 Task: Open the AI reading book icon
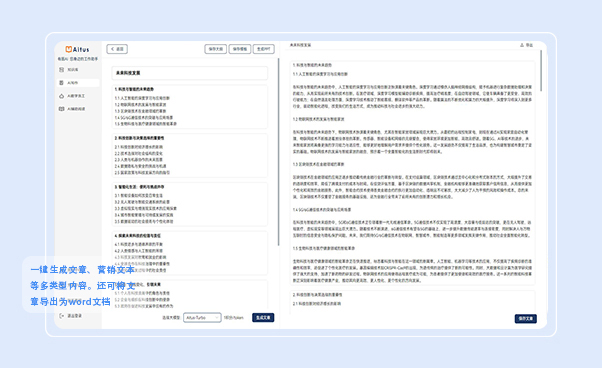click(61, 109)
